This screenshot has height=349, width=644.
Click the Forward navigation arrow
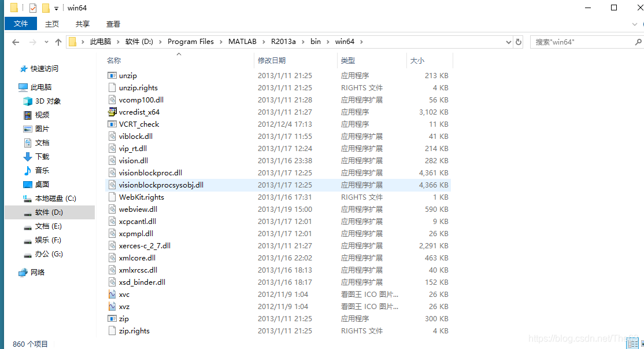(x=32, y=42)
